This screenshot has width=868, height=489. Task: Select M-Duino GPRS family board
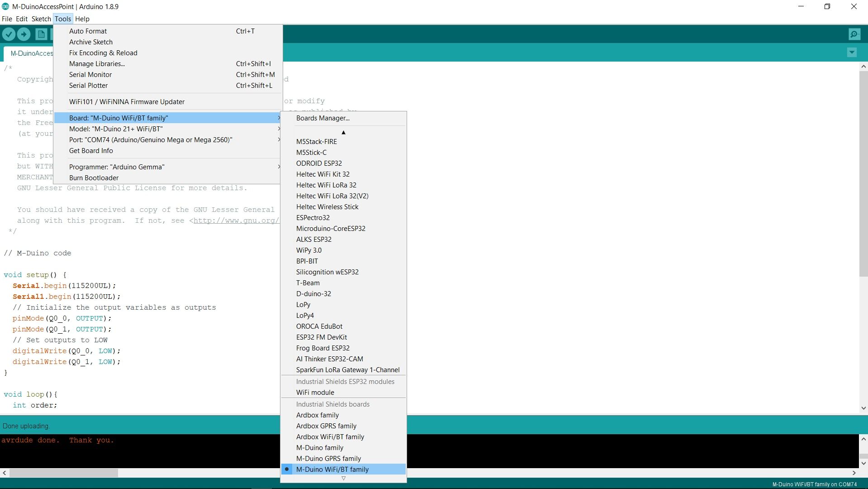tap(343, 459)
